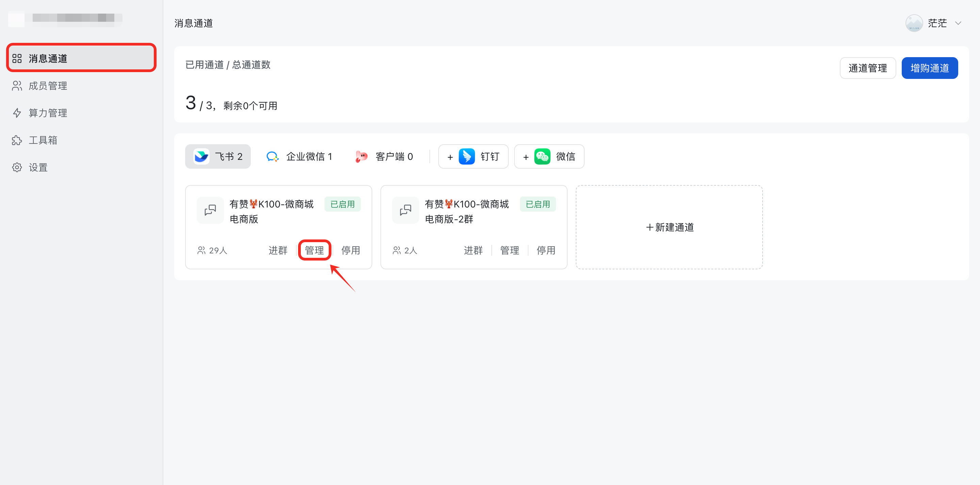Viewport: 980px width, 485px height.
Task: Open 算力管理 in the sidebar
Action: [x=81, y=113]
